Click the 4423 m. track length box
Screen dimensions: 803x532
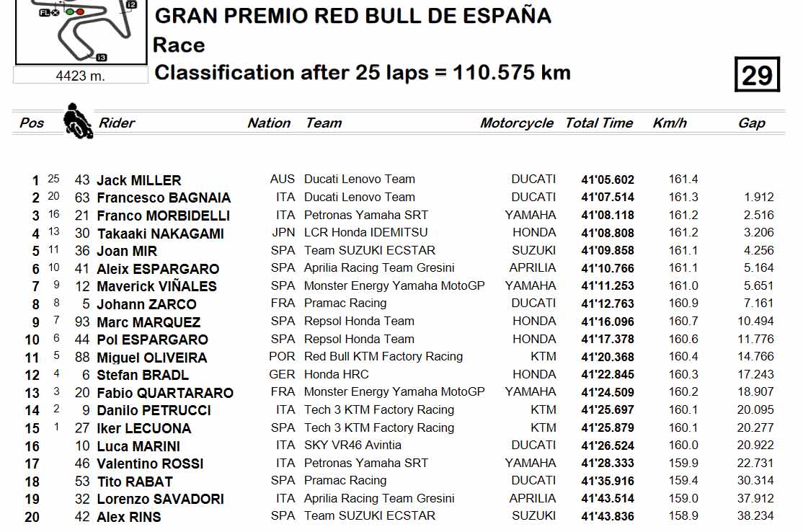[81, 76]
